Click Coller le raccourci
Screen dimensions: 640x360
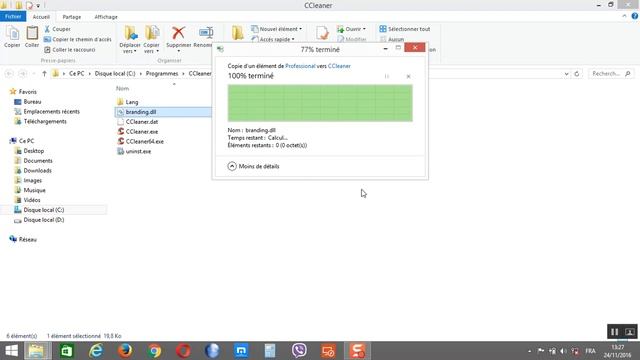point(69,49)
